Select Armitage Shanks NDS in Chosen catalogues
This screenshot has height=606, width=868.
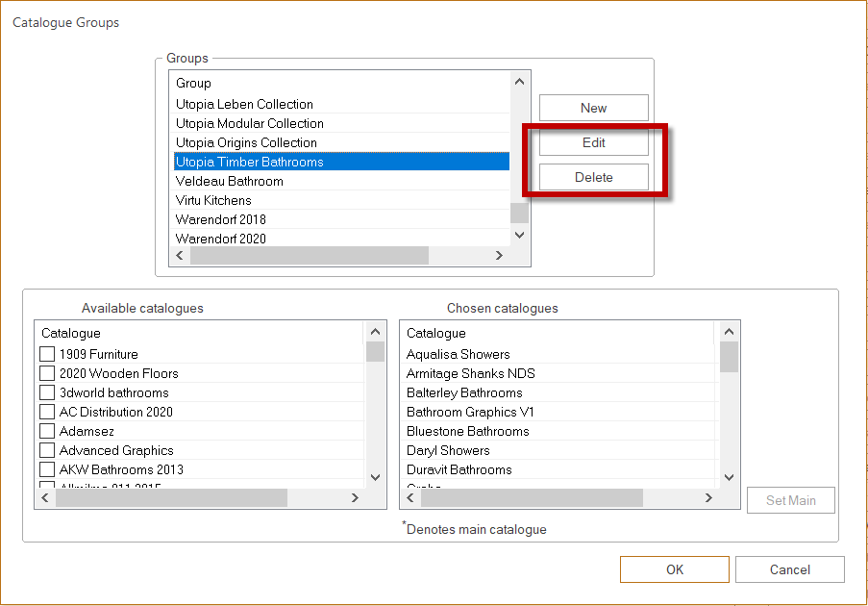[x=470, y=373]
